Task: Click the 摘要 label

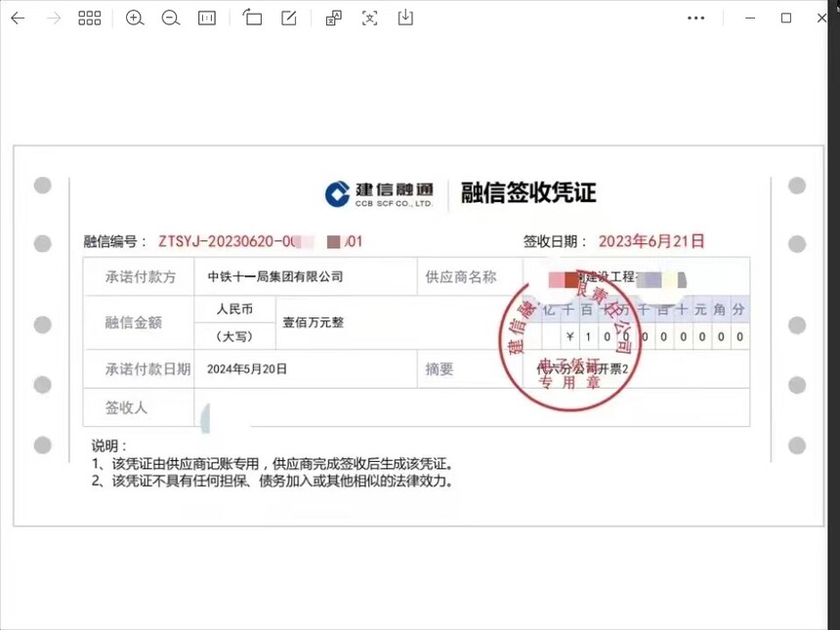Action: coord(440,369)
